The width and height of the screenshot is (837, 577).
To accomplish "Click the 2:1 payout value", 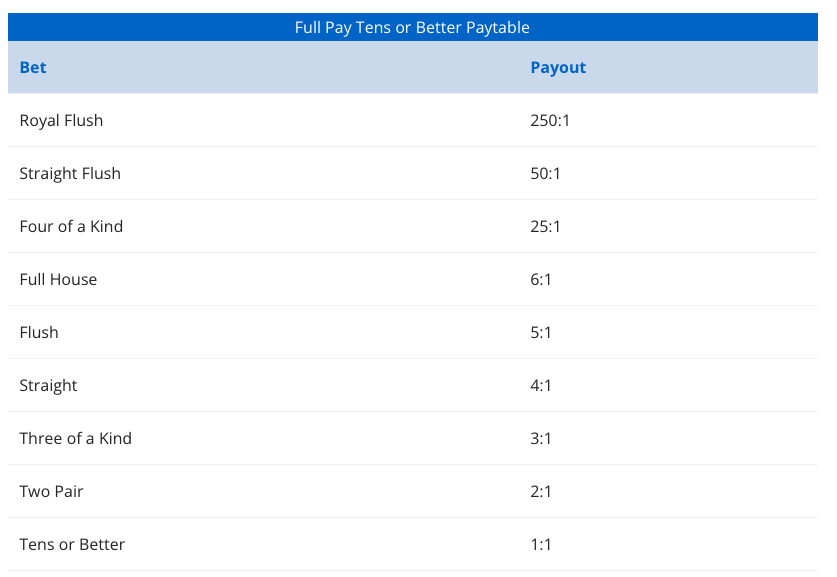I will tap(541, 492).
